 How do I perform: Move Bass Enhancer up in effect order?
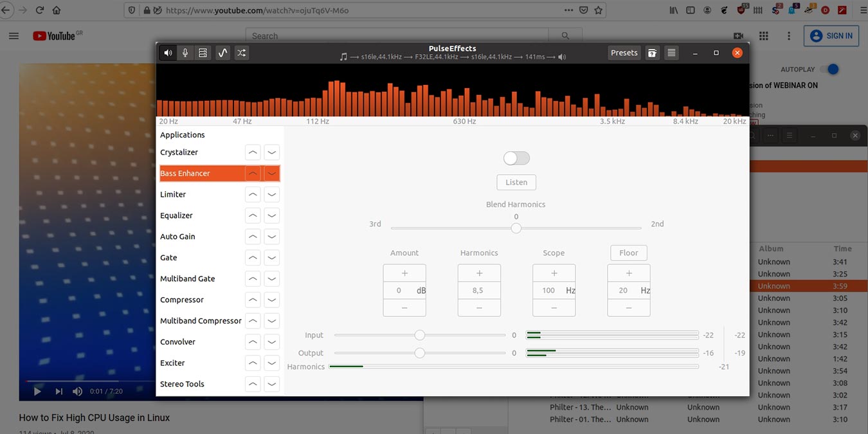pos(253,173)
